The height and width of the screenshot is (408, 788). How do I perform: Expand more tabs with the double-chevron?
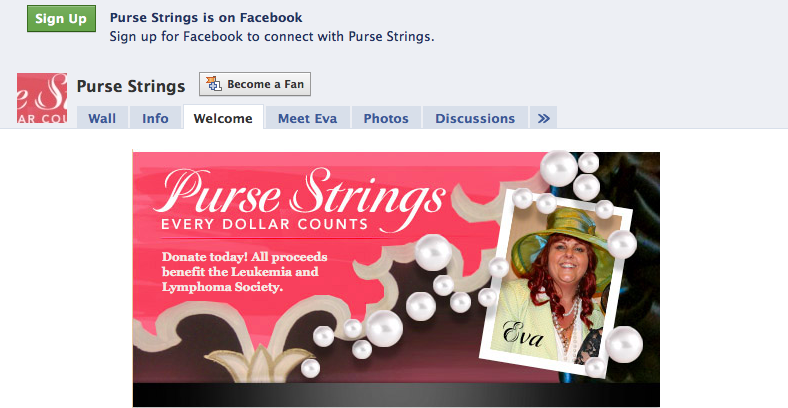tap(543, 118)
